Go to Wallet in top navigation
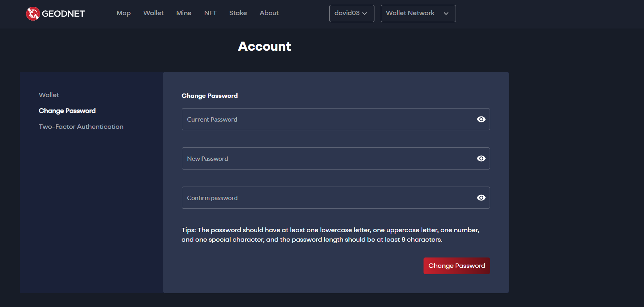This screenshot has height=307, width=644. (153, 13)
